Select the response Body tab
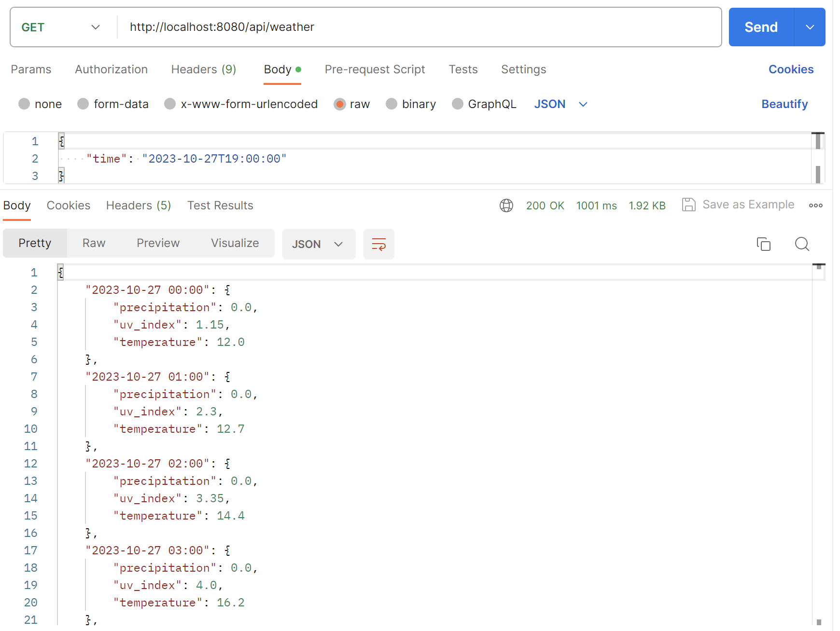The height and width of the screenshot is (631, 840). (x=17, y=205)
